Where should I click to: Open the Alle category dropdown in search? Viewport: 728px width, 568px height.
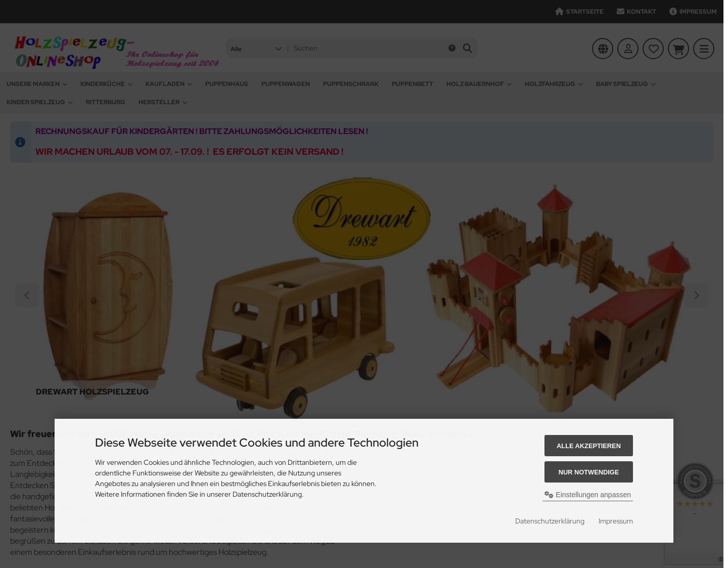click(x=256, y=49)
